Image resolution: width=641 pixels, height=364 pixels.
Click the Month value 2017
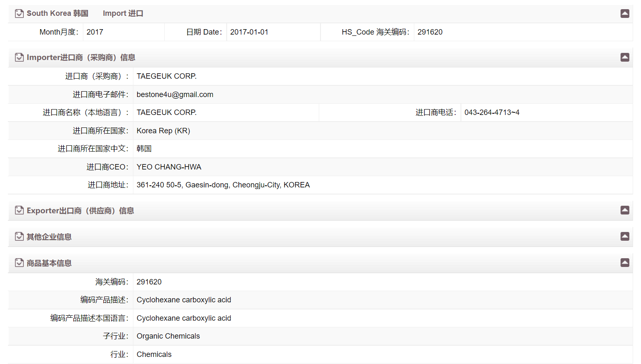95,32
